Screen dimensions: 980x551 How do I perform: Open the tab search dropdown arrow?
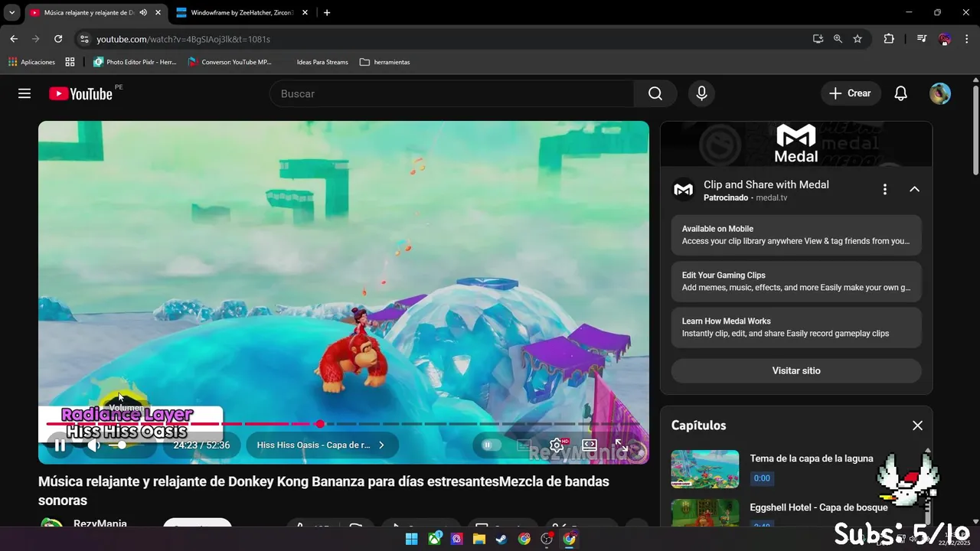pos(11,13)
